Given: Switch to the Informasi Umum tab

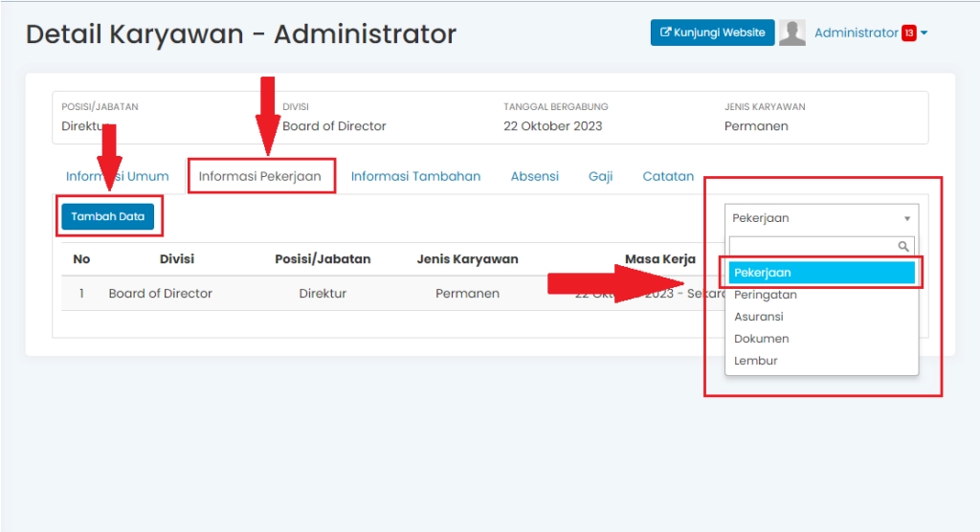Looking at the screenshot, I should click(117, 176).
